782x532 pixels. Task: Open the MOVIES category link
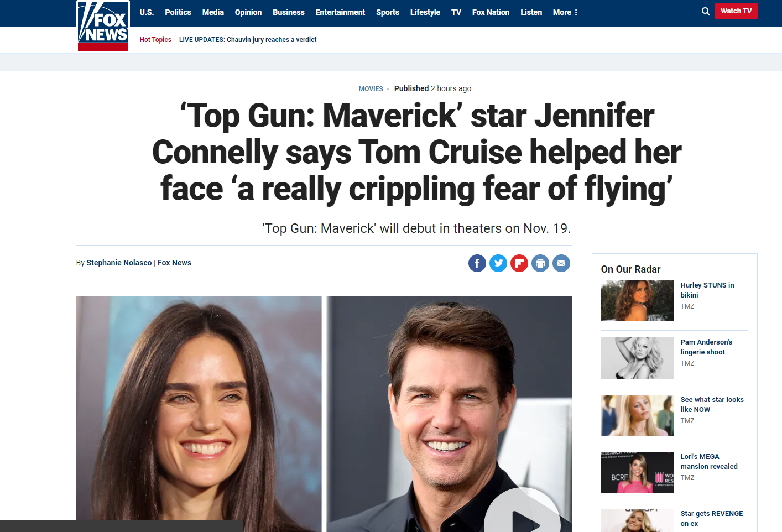click(x=371, y=89)
